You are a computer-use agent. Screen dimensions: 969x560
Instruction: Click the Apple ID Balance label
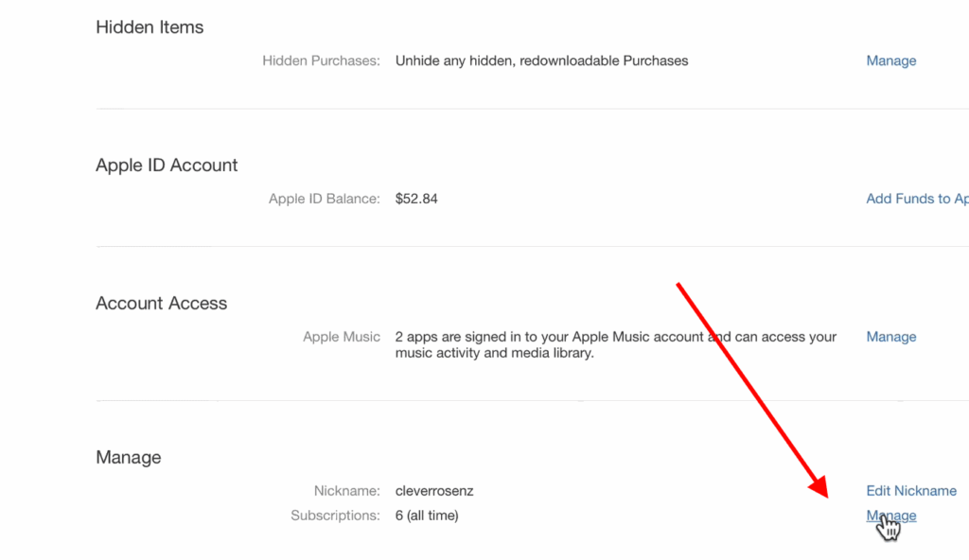click(326, 199)
